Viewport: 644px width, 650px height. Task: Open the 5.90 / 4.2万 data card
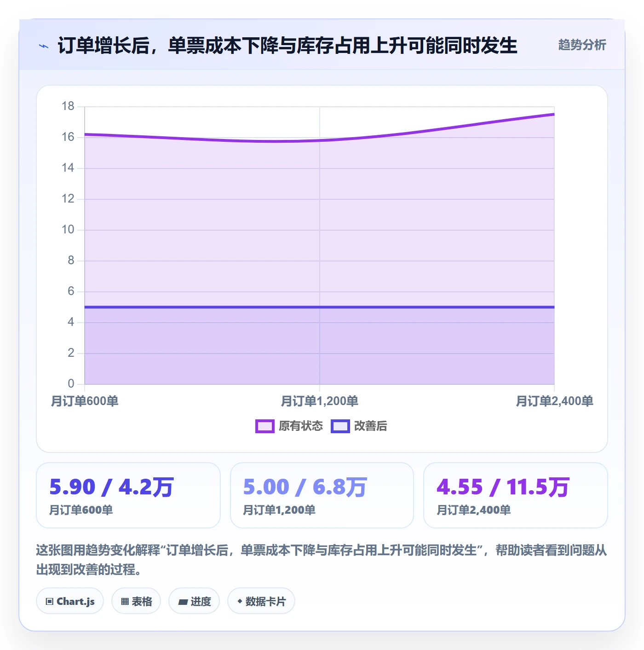coord(128,495)
